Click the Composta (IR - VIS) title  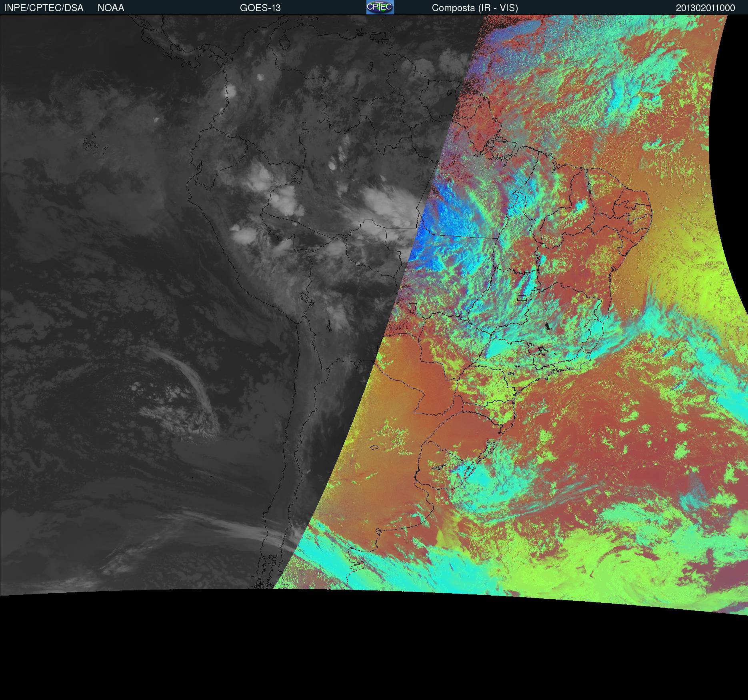pyautogui.click(x=475, y=8)
